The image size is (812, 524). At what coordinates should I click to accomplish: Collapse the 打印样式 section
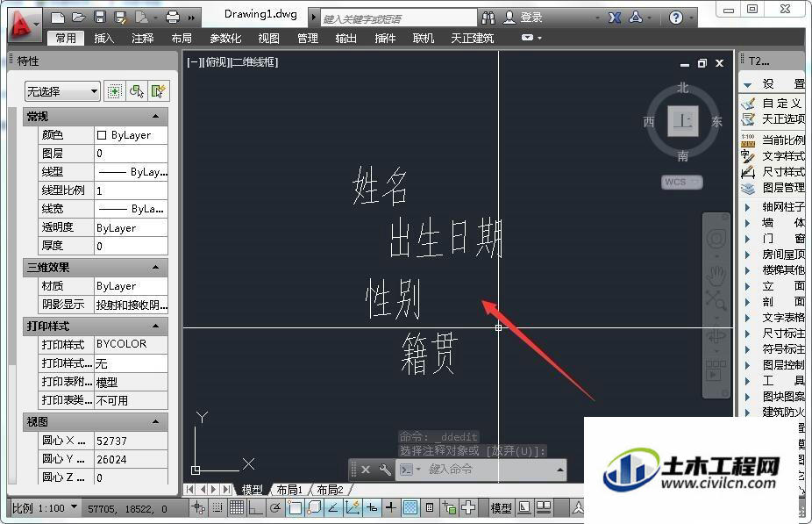(x=155, y=326)
